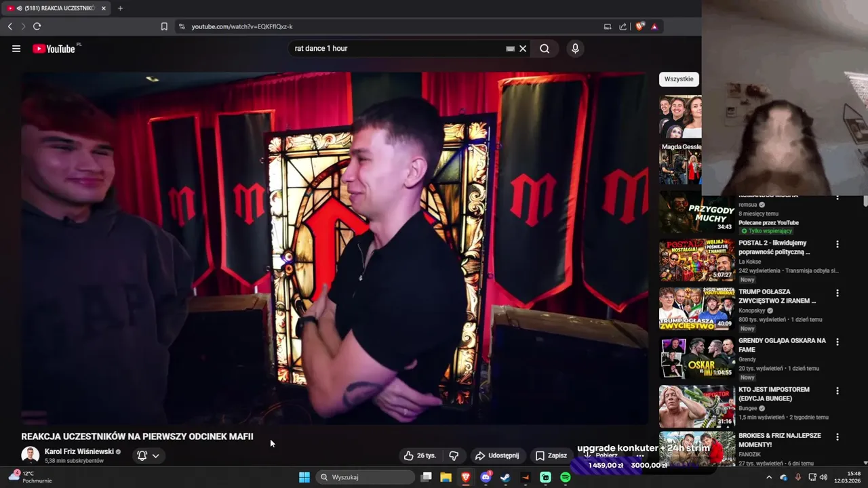Viewport: 868px width, 488px height.
Task: Save video with Zapisz button
Action: click(x=551, y=455)
